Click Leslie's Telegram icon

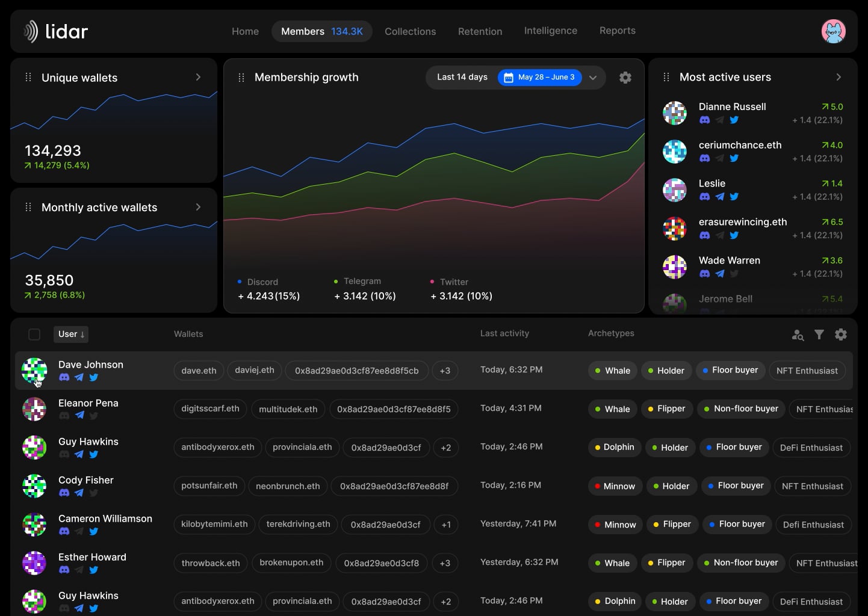pyautogui.click(x=719, y=197)
